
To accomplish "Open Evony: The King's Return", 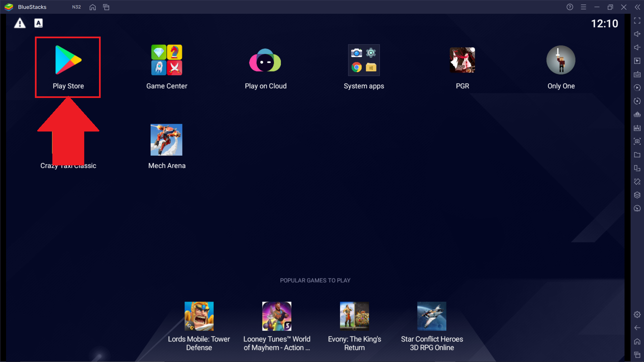I will (x=354, y=326).
